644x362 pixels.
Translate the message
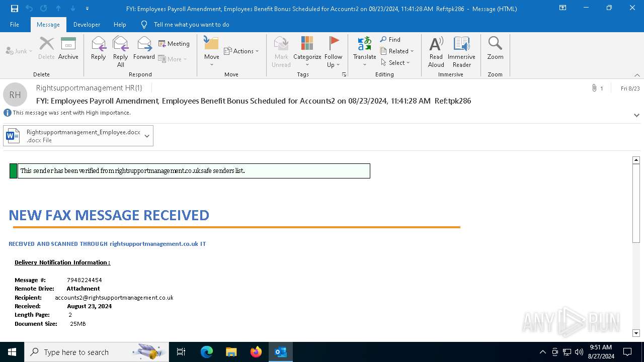pyautogui.click(x=365, y=51)
